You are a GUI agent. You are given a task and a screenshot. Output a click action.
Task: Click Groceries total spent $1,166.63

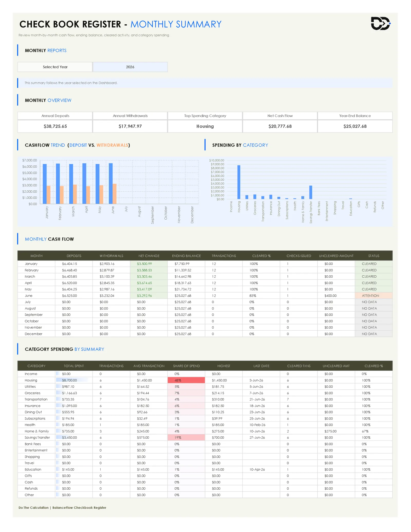click(x=74, y=393)
